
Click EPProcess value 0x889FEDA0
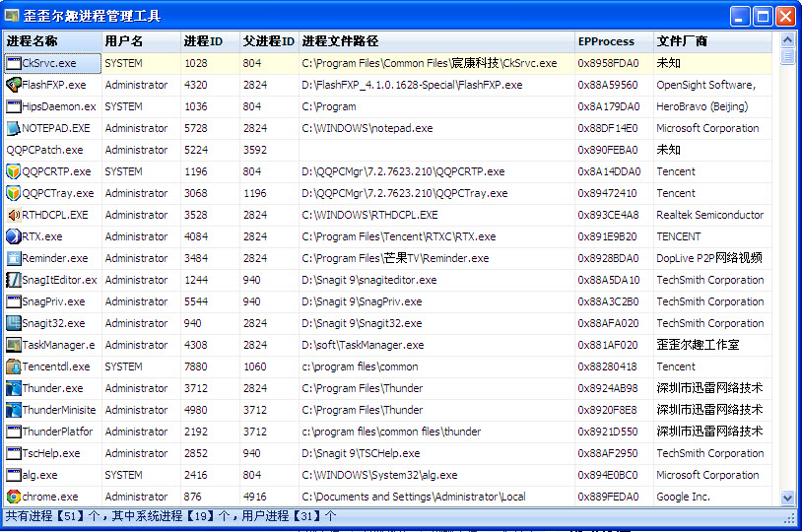(608, 497)
